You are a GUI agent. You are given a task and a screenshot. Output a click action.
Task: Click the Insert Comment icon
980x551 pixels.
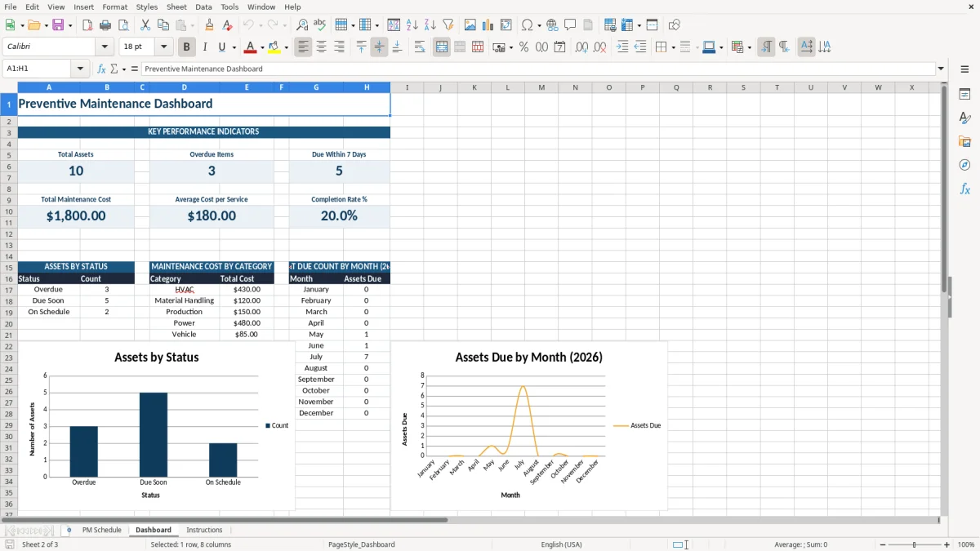570,25
